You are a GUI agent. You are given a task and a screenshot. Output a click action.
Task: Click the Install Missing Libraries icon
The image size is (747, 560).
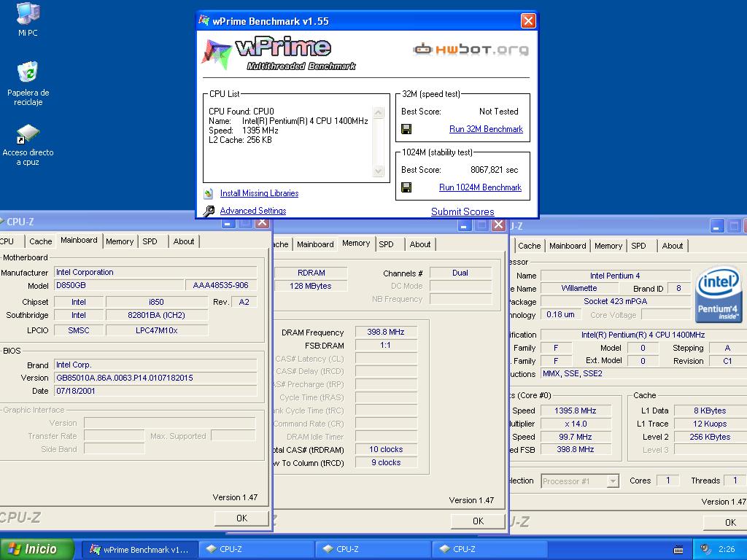tap(208, 193)
